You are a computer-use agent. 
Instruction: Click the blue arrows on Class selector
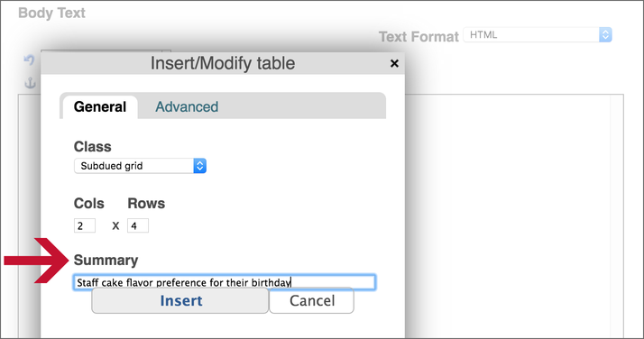(200, 166)
